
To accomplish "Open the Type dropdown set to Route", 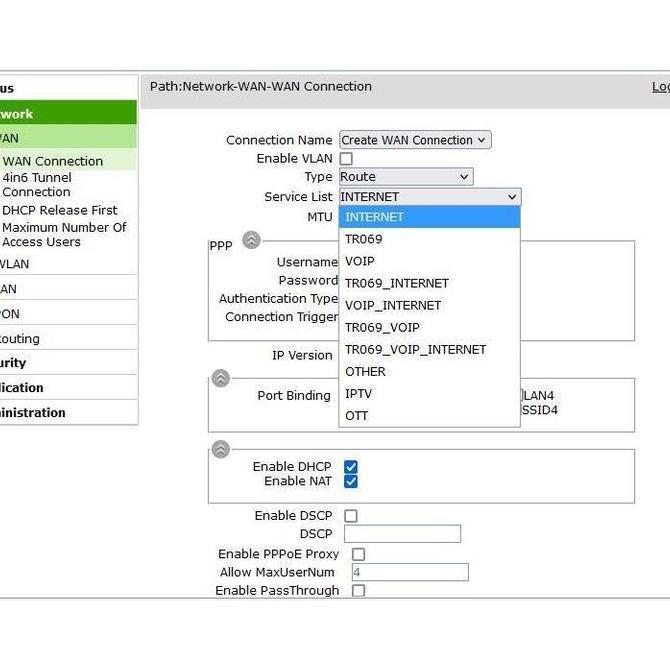I will (x=405, y=177).
